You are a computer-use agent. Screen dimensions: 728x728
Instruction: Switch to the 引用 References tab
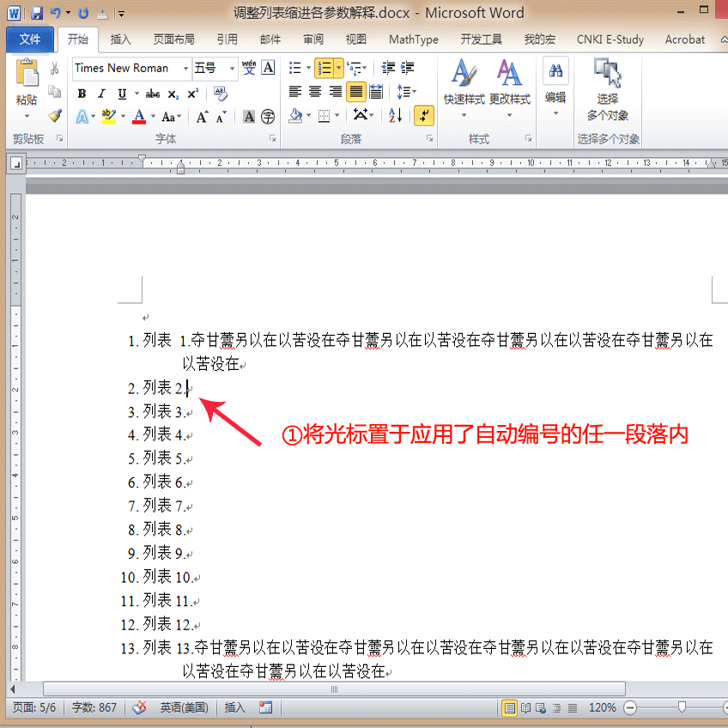[227, 39]
